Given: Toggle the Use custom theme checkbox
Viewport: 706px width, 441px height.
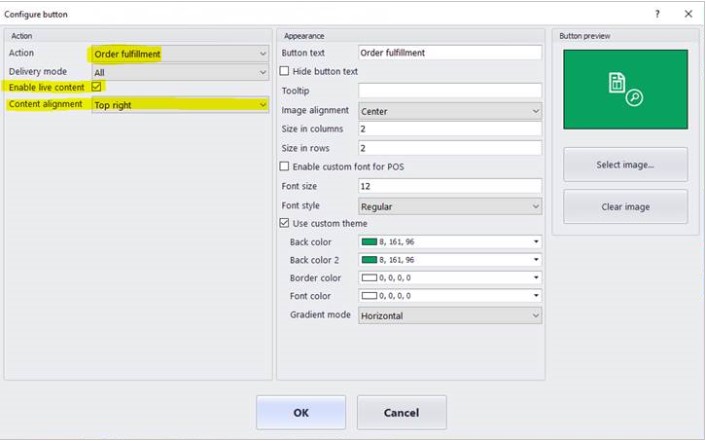Looking at the screenshot, I should point(284,223).
